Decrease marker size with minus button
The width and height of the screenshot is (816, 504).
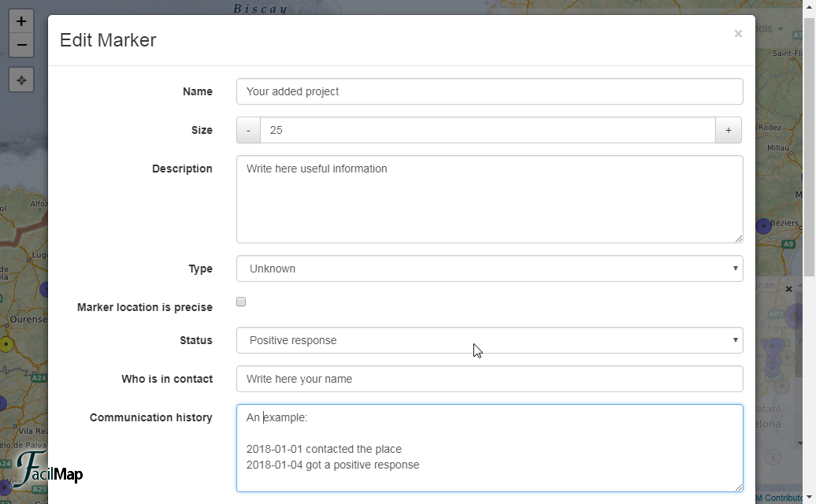point(248,130)
